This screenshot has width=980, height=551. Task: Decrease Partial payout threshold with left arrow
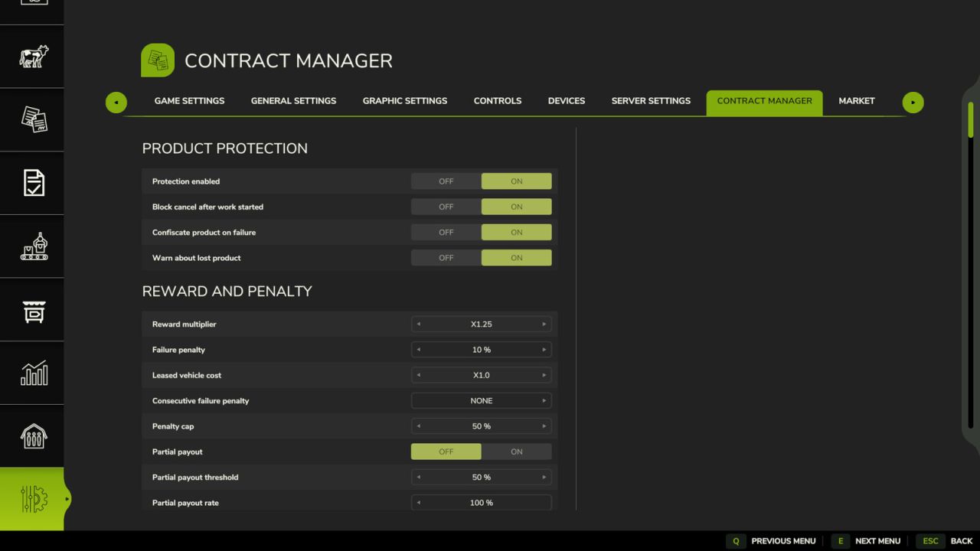click(419, 477)
